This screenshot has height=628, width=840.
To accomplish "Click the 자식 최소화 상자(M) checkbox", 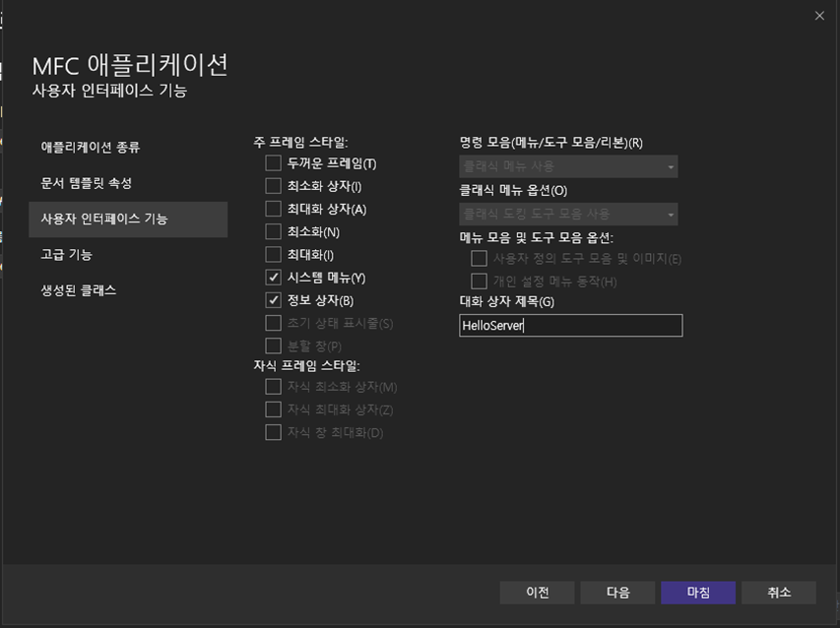I will [273, 387].
